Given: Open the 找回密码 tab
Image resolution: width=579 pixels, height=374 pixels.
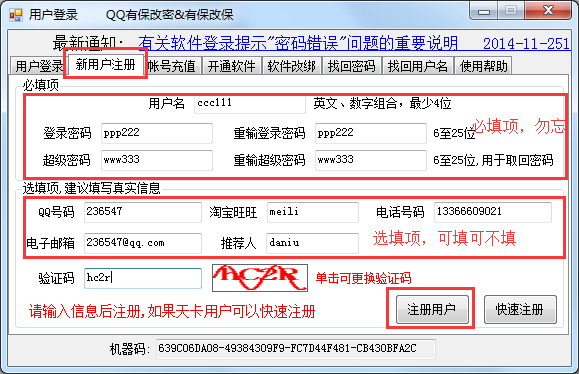Looking at the screenshot, I should 352,66.
